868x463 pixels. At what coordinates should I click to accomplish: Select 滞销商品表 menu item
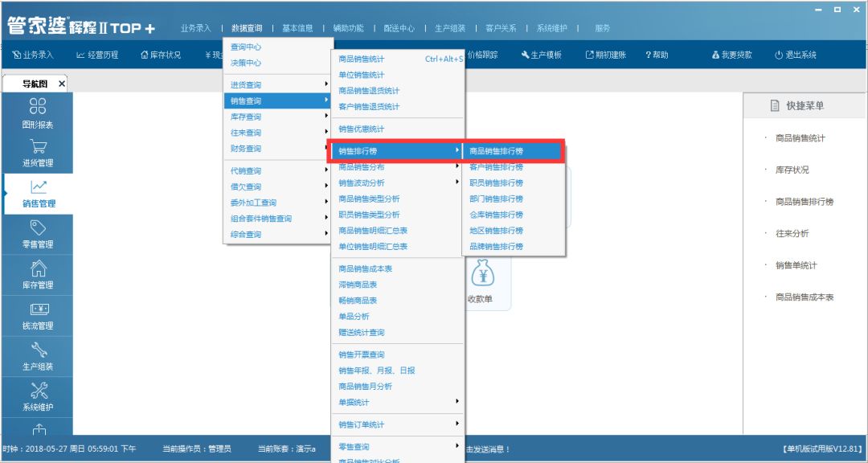(358, 285)
